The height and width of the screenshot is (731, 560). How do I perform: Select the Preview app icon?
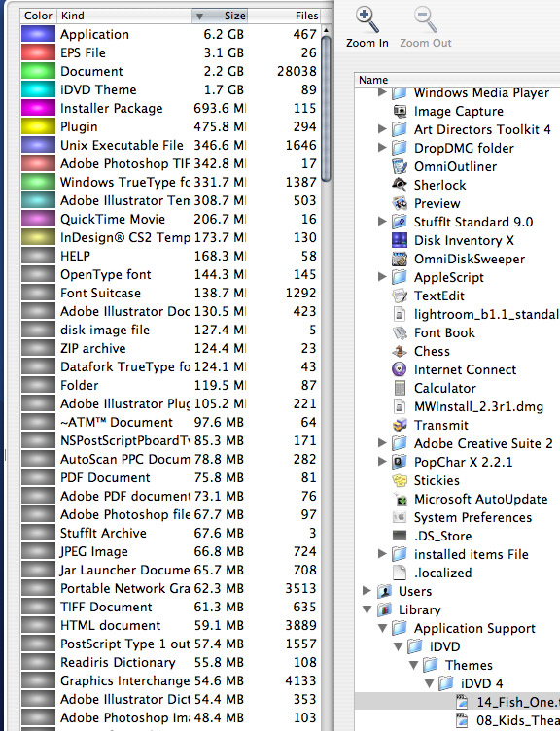(x=400, y=203)
